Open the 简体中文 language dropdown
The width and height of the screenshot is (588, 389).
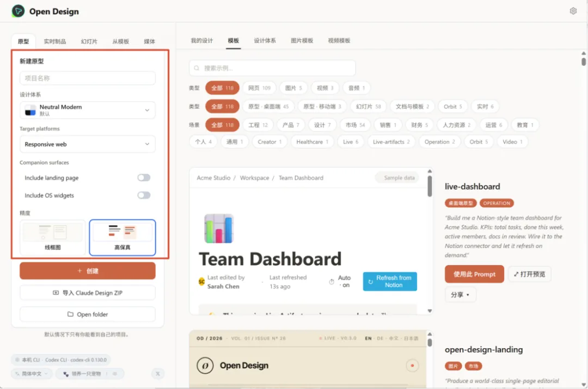point(32,374)
